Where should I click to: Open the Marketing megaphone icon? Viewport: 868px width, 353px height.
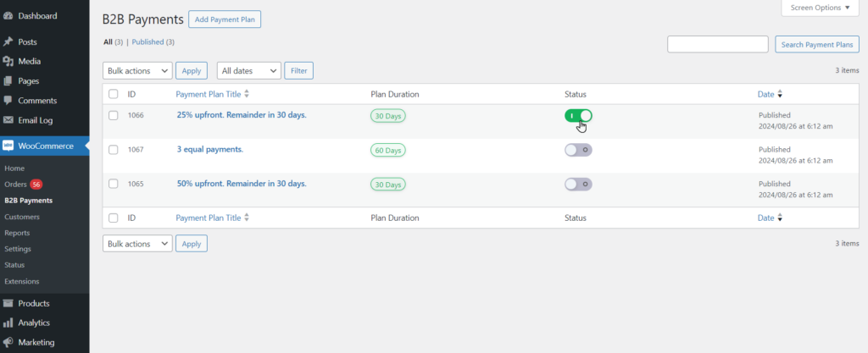click(8, 342)
